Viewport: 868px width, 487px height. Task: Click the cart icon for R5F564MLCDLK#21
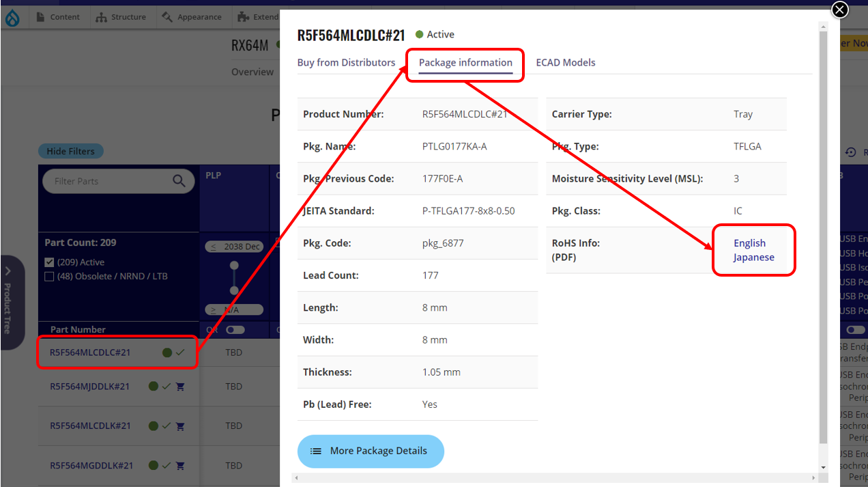180,426
